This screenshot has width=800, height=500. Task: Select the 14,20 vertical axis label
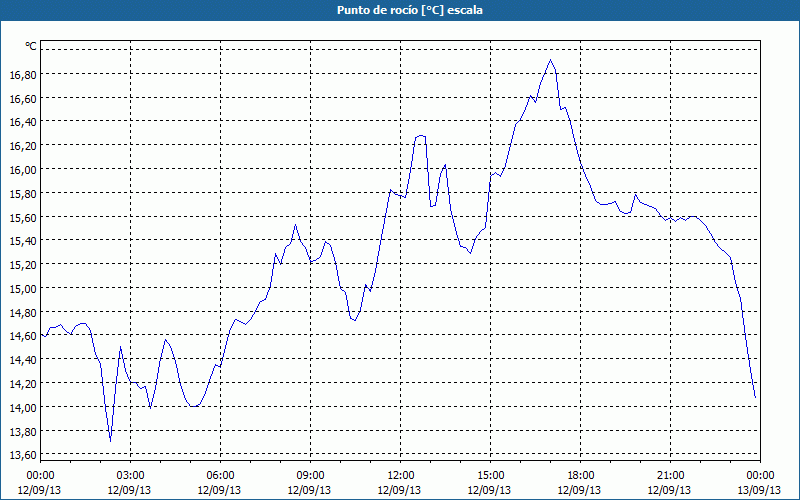(23, 383)
